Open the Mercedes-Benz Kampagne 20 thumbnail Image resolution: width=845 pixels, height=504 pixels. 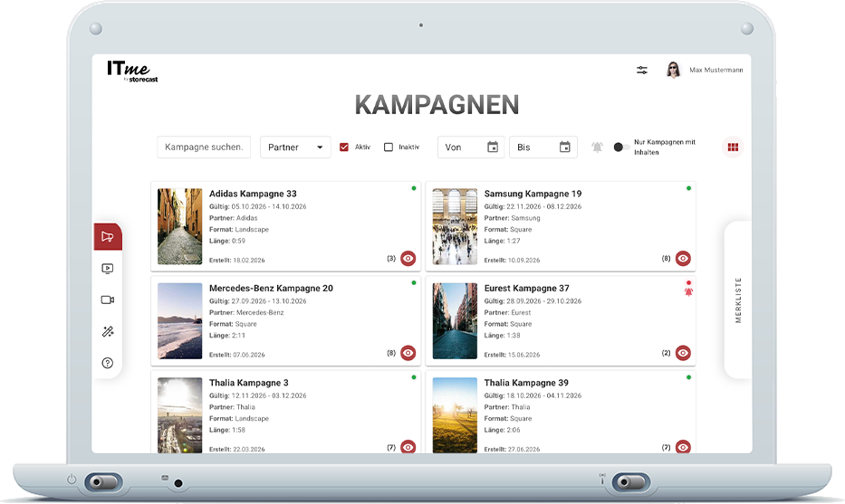[x=179, y=321]
